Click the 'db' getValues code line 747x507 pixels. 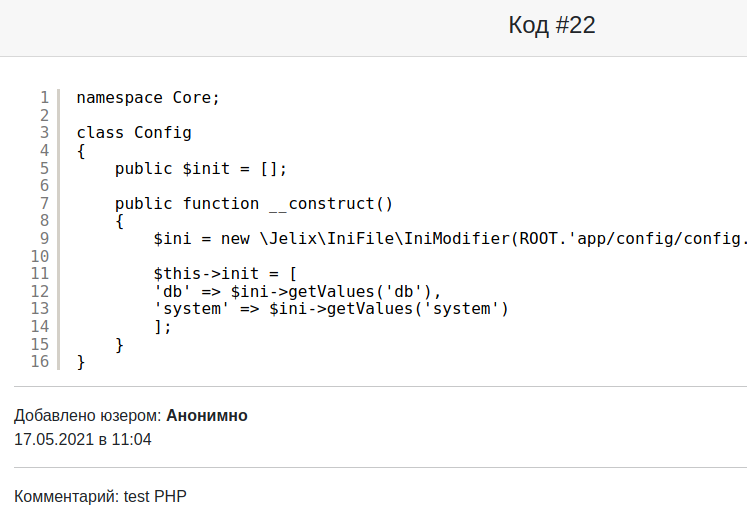pyautogui.click(x=297, y=291)
